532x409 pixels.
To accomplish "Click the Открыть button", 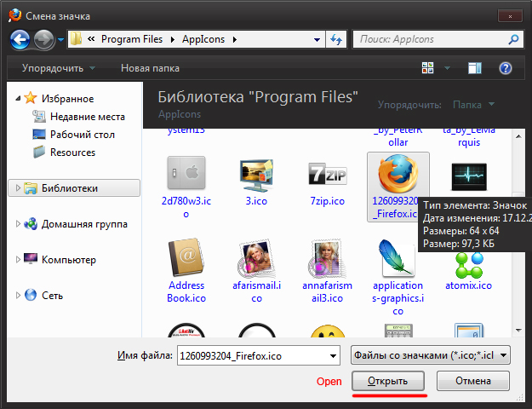I will point(388,381).
